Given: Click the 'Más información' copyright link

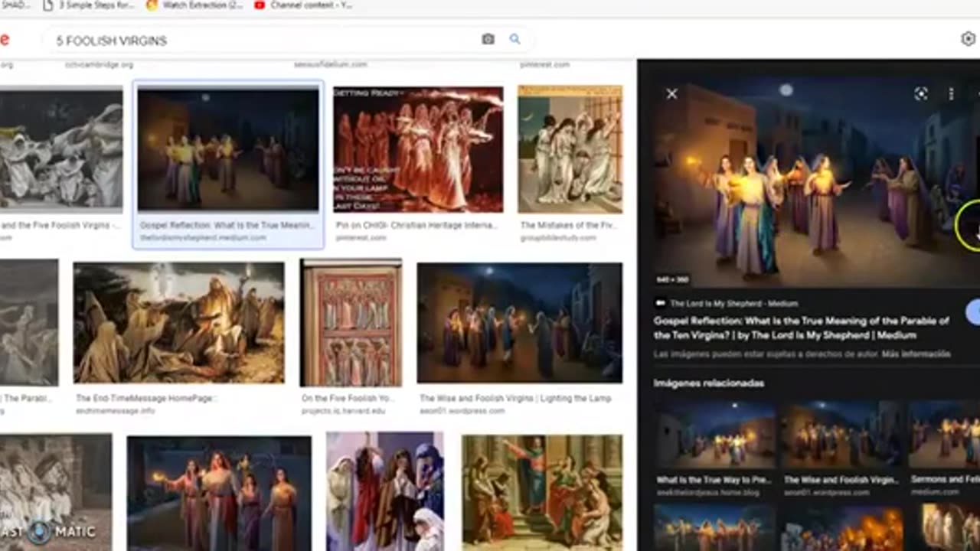Looking at the screenshot, I should pyautogui.click(x=916, y=354).
